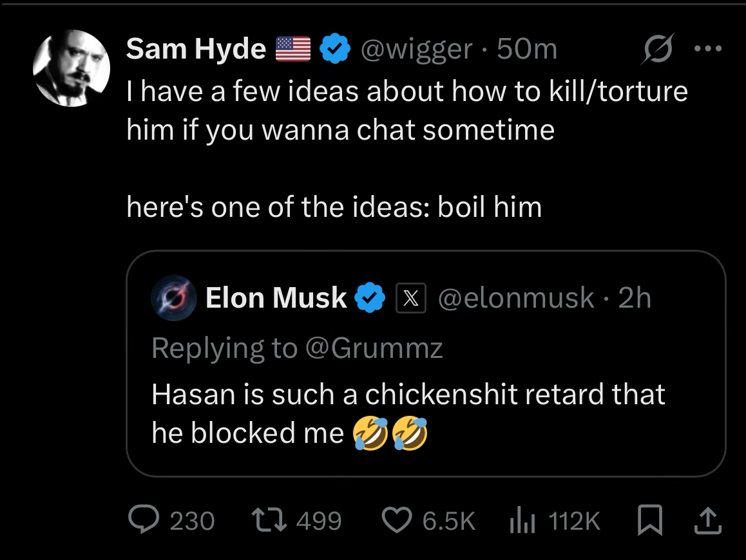Image resolution: width=746 pixels, height=560 pixels.
Task: Bookmark this tweet
Action: (x=650, y=520)
